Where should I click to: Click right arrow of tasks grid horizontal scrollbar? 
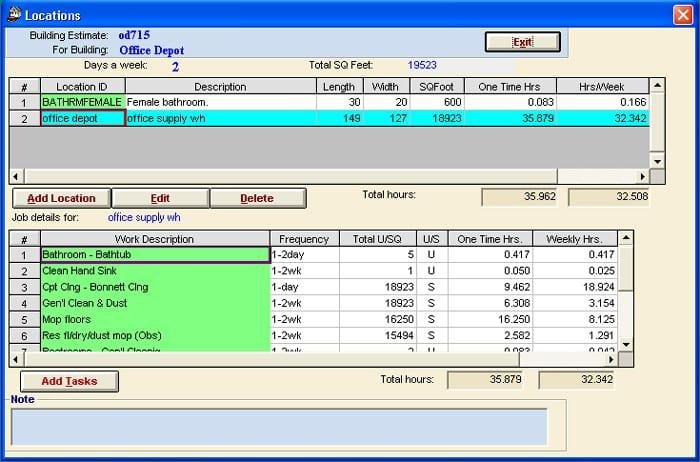point(611,359)
